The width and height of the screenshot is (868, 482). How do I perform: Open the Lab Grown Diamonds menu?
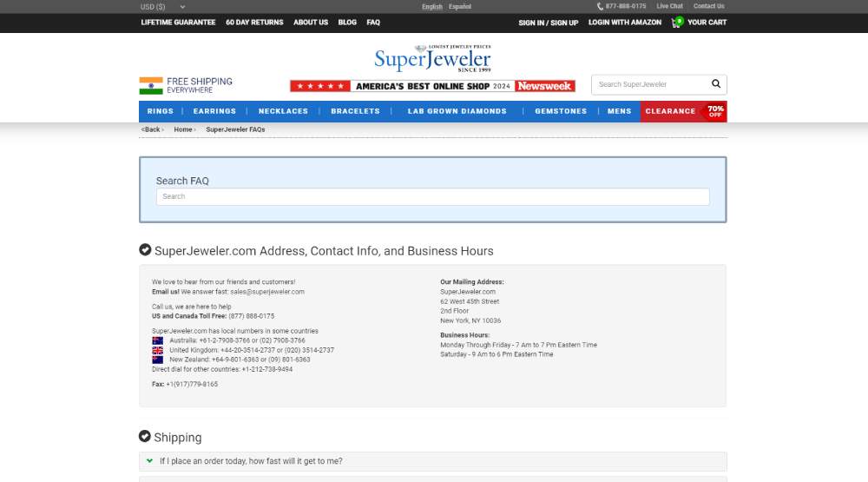457,111
